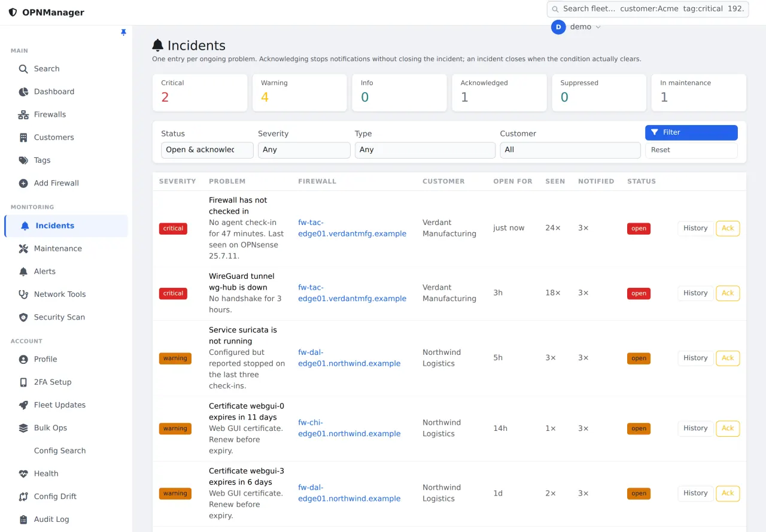Click the Health heartbeat icon
The height and width of the screenshot is (532, 766).
pos(23,473)
